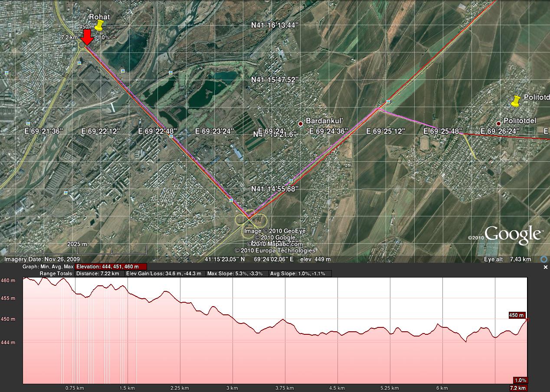Click the red arrow position marker
Screen dimensions: 550x392
87,37
